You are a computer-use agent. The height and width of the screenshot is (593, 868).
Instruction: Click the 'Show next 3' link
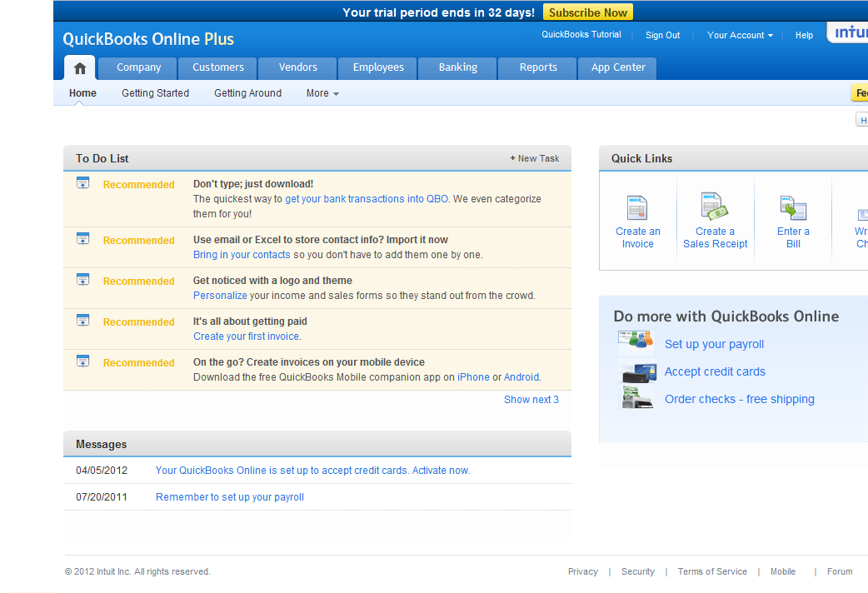tap(531, 400)
